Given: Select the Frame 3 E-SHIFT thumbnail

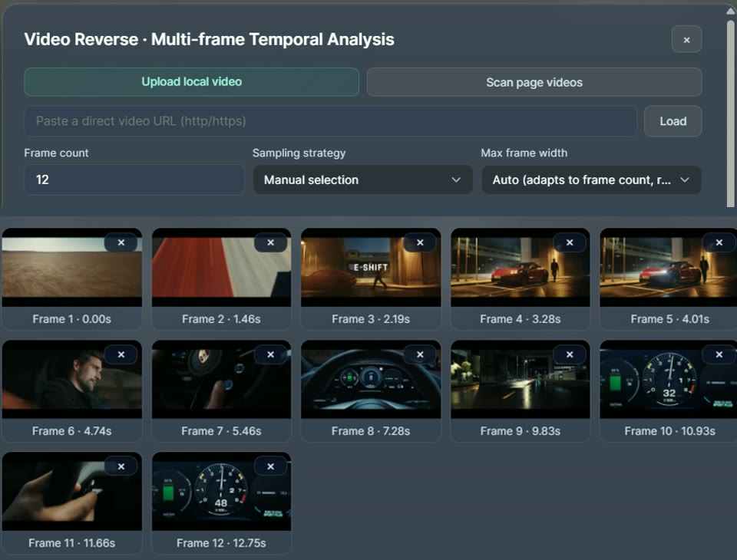Looking at the screenshot, I should pos(371,267).
